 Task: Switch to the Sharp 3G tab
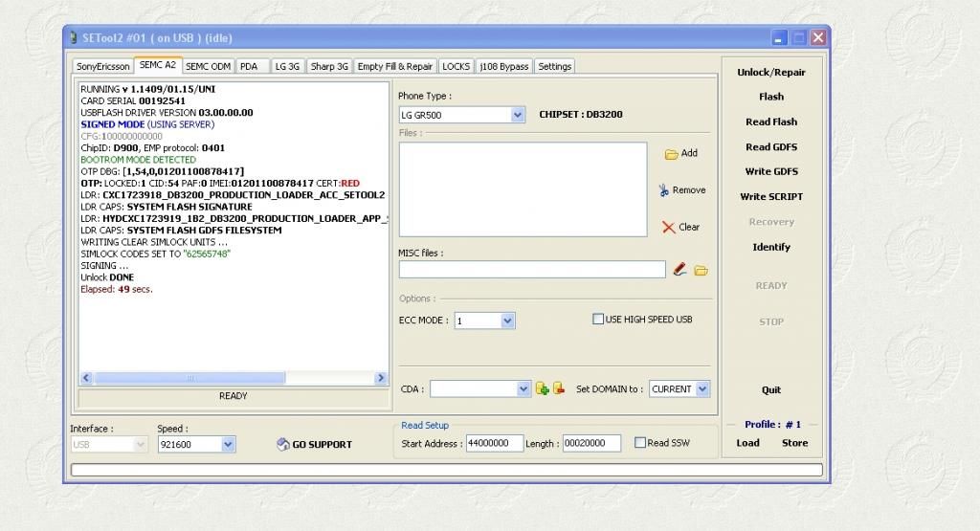click(x=329, y=66)
